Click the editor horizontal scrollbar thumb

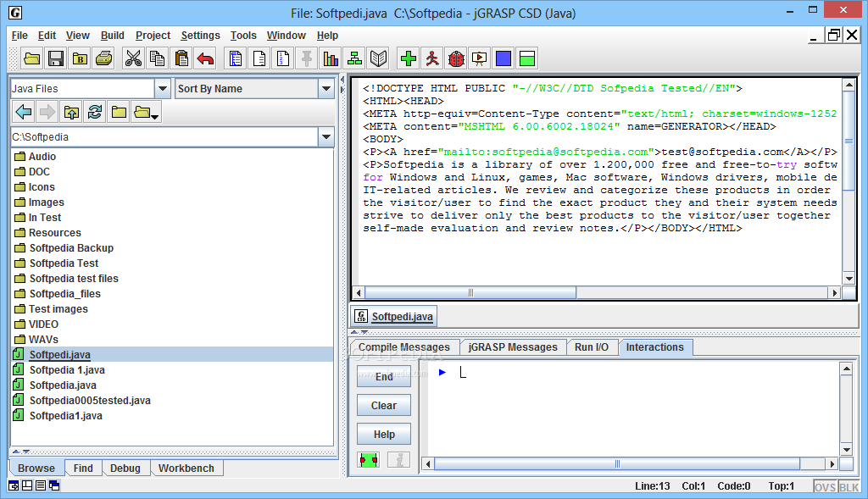[x=470, y=292]
